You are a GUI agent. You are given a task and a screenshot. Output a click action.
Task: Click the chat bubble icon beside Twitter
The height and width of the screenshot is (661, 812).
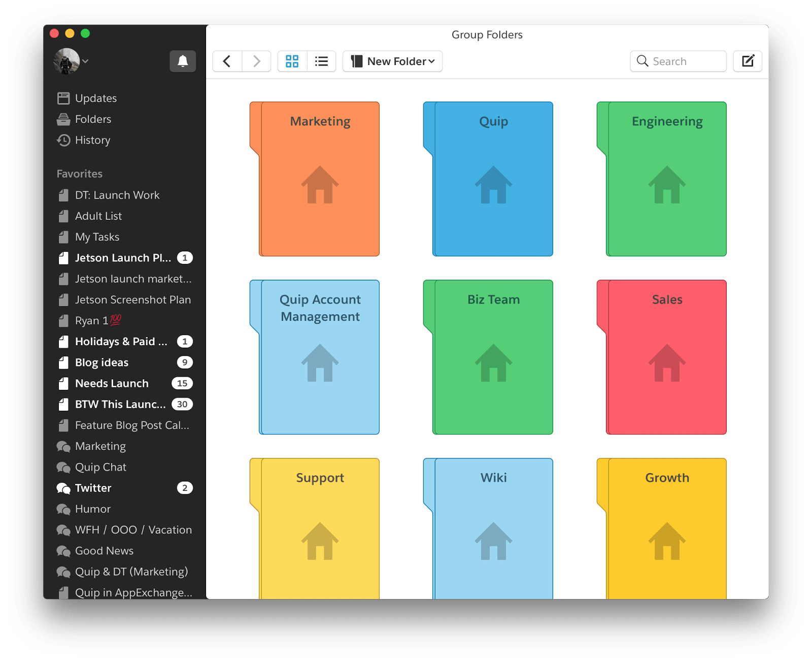click(63, 488)
